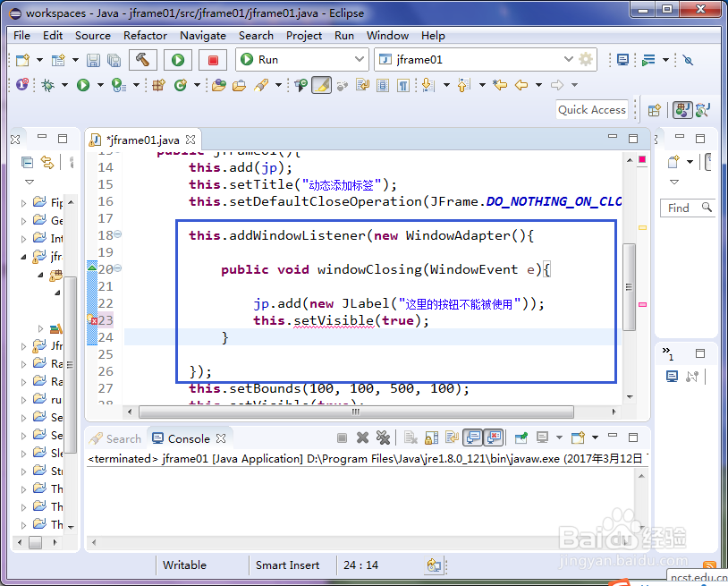The width and height of the screenshot is (728, 586).
Task: Open Display Selected Console dropdown arrow
Action: click(559, 437)
